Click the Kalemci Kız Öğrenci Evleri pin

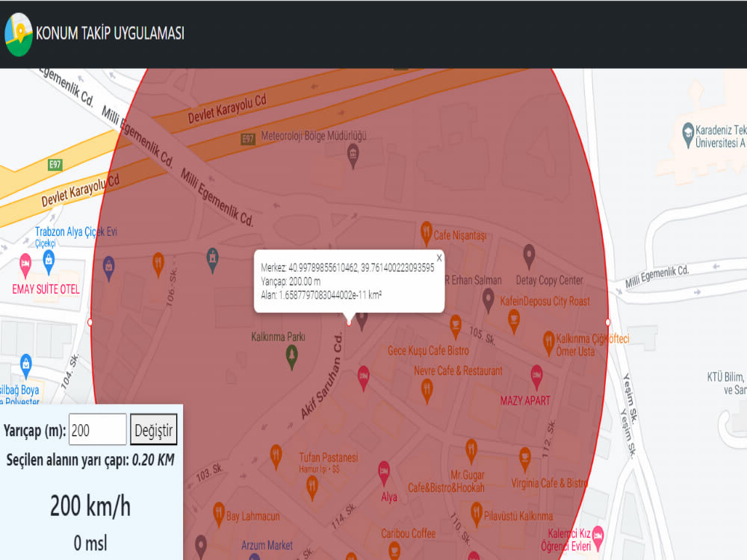[x=598, y=538]
